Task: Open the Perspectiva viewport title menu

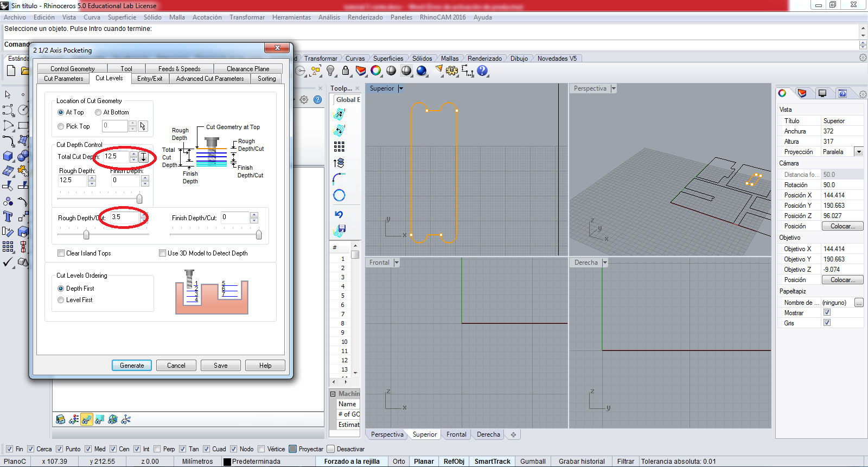Action: point(590,88)
